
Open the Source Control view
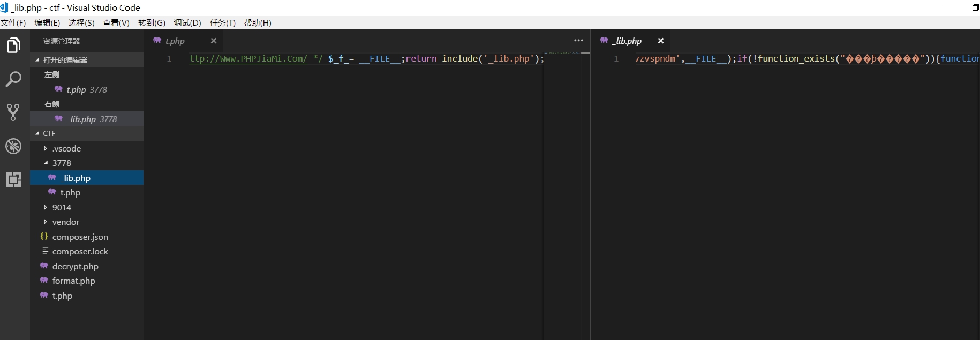(14, 112)
